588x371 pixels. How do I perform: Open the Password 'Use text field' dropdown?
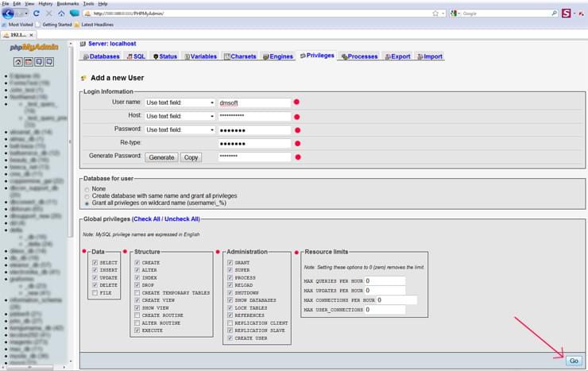[x=180, y=129]
